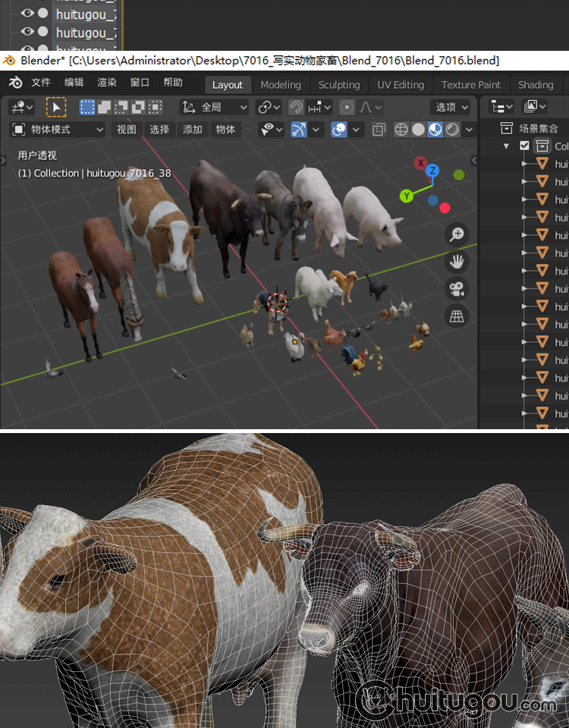This screenshot has height=728, width=569.
Task: Click the zoom in/out viewport gizmo
Action: coord(457,234)
